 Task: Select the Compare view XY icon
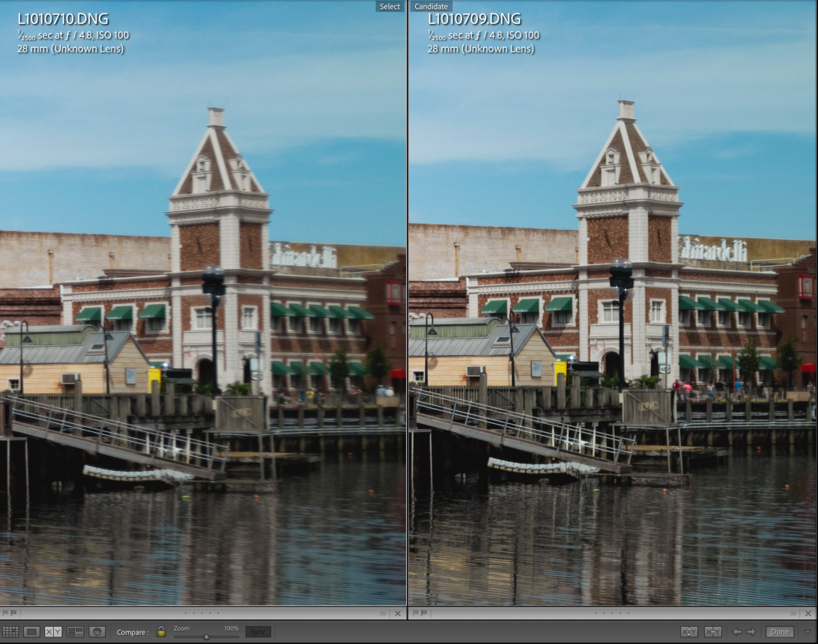tap(53, 632)
